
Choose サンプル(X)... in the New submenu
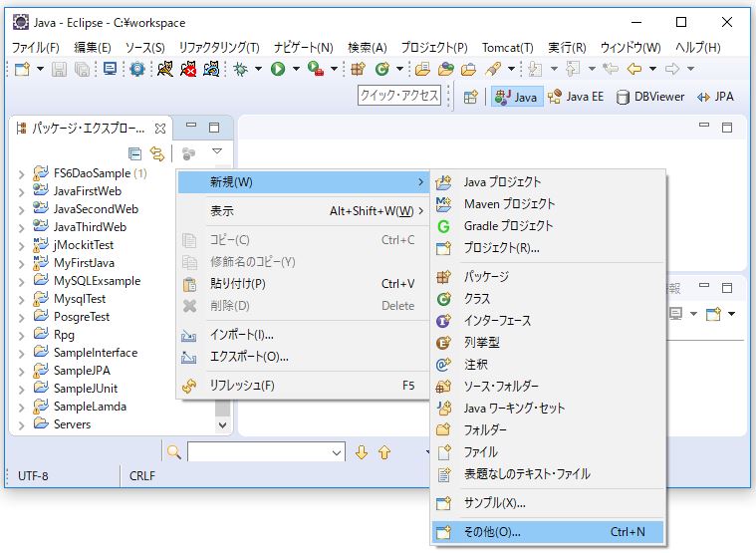pyautogui.click(x=548, y=503)
